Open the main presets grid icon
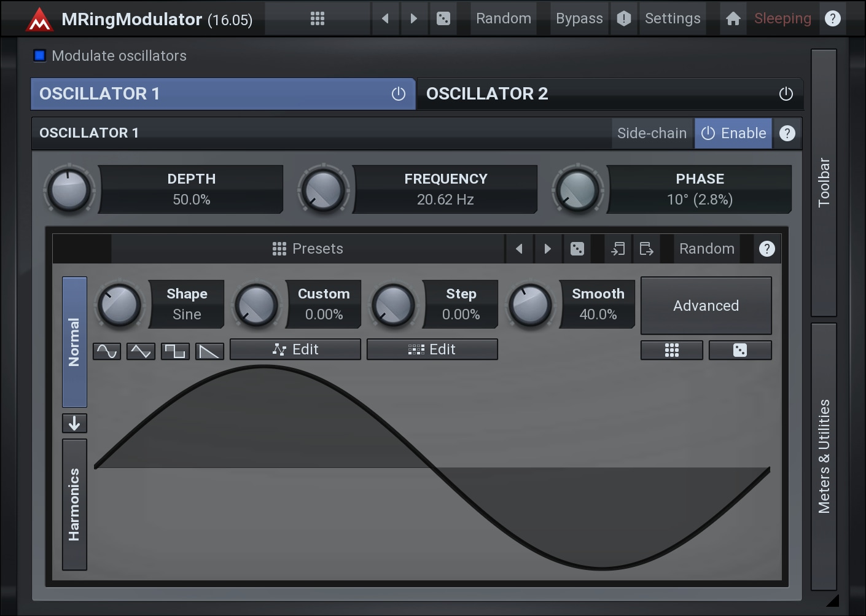866x616 pixels. (x=318, y=18)
